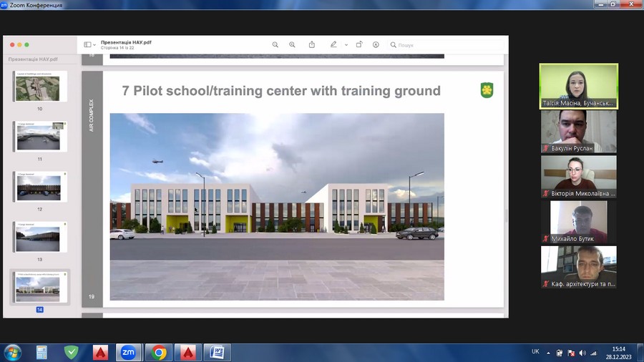Click Вакулін Руслан participant video tile
The image size is (644, 362).
(578, 130)
